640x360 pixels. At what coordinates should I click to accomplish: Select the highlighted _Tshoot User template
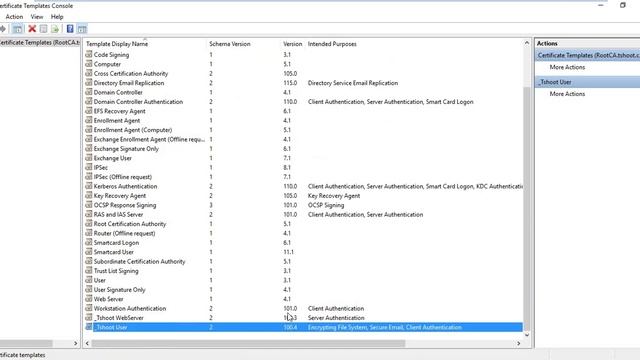click(x=304, y=327)
